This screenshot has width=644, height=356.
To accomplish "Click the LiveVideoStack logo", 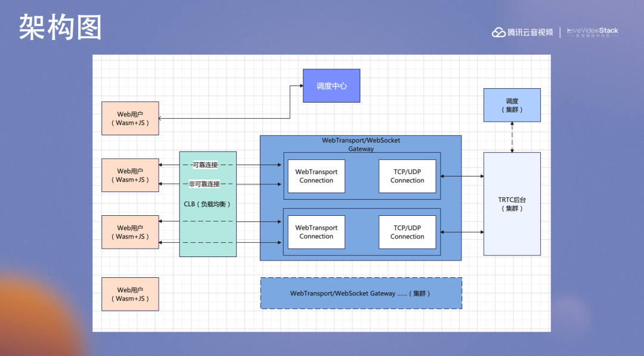I will click(x=592, y=32).
